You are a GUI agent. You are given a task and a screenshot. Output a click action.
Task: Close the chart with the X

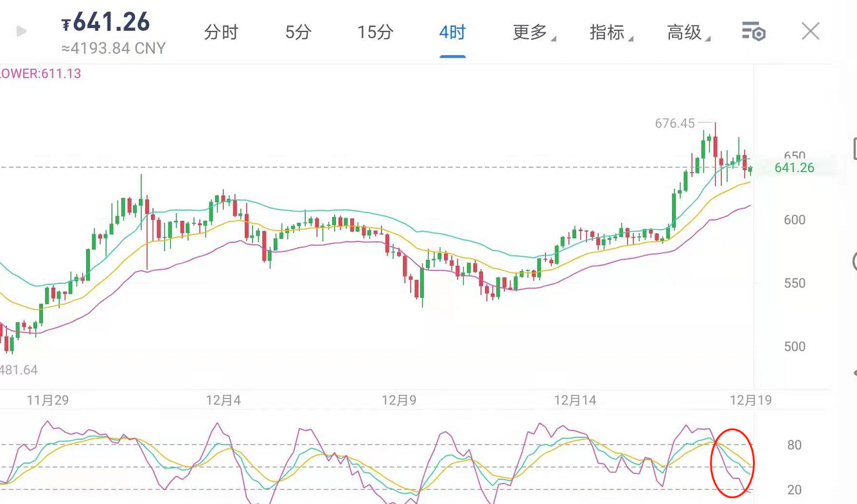(x=810, y=31)
